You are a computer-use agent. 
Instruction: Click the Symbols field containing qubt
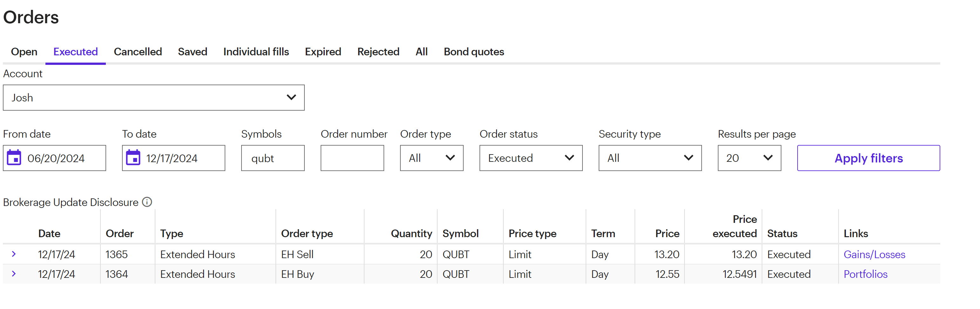(272, 158)
